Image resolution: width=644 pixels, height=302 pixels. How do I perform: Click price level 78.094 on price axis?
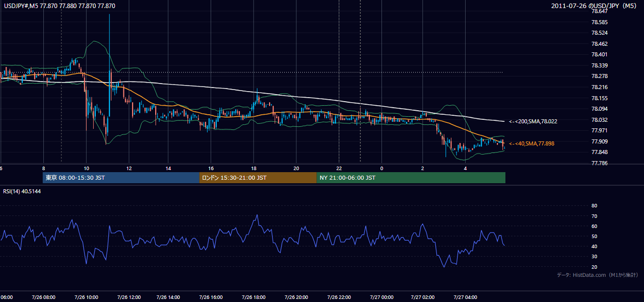click(599, 109)
